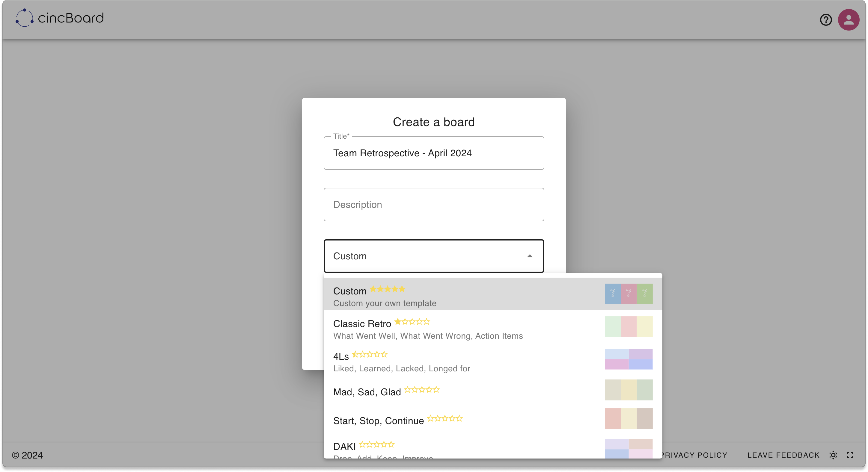Open the user account avatar

(848, 20)
